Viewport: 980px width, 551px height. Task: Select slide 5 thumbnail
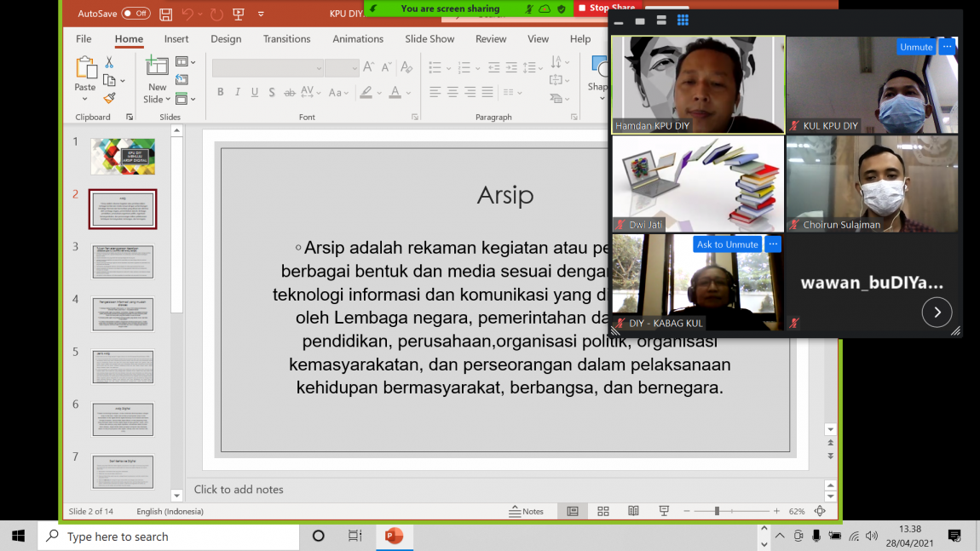[123, 367]
